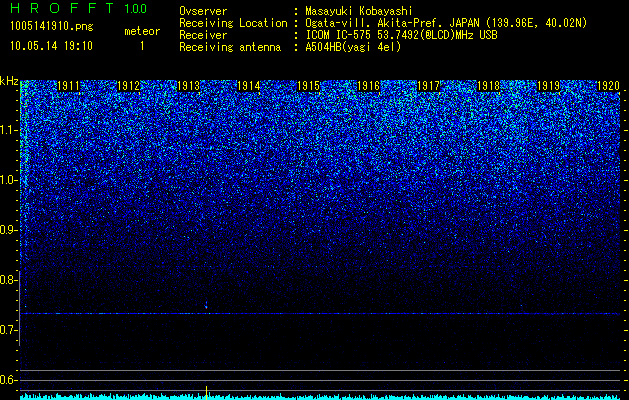The height and width of the screenshot is (400, 629).
Task: Click the HROFFT program title
Action: [63, 8]
